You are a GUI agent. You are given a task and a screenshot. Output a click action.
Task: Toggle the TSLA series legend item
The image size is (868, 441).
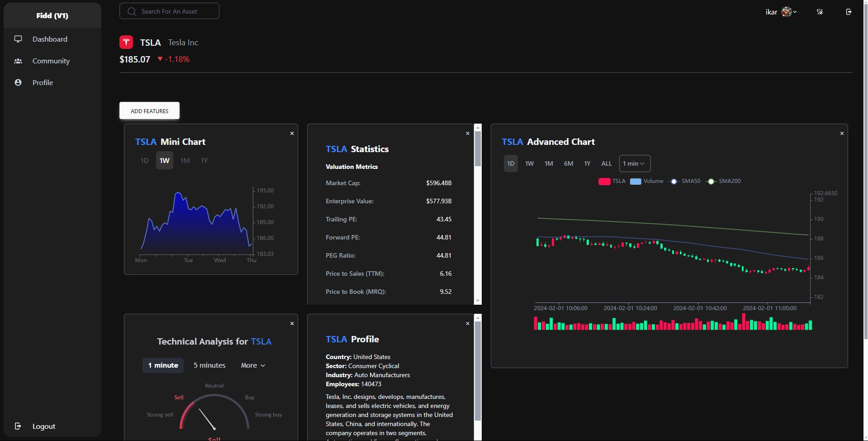(x=612, y=181)
